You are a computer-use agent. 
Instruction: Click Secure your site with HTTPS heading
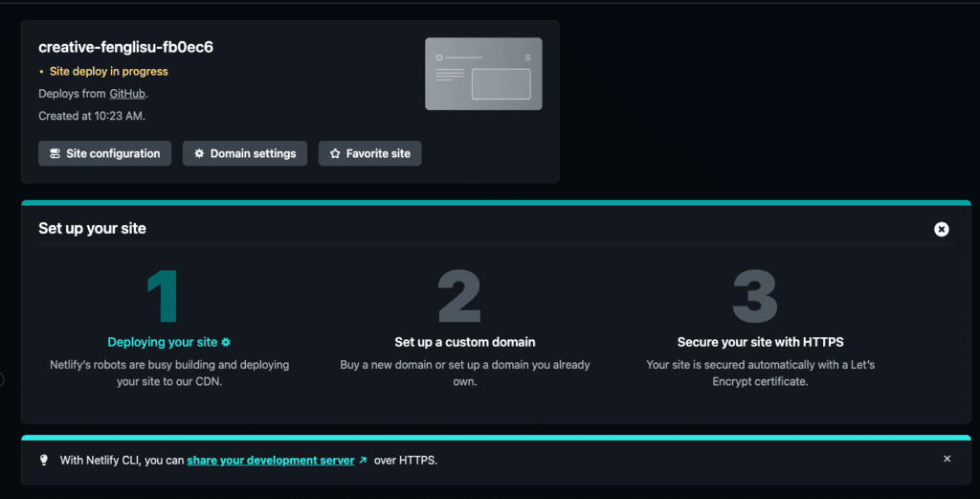click(761, 342)
